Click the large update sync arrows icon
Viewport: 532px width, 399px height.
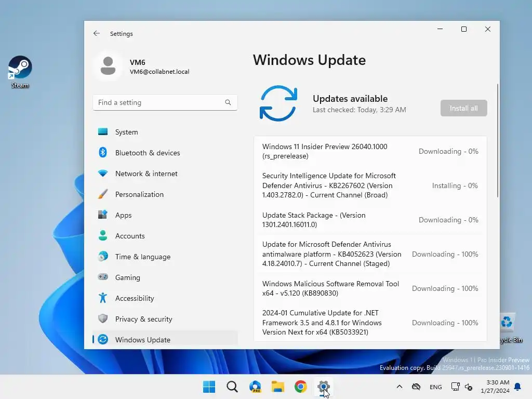click(x=278, y=103)
